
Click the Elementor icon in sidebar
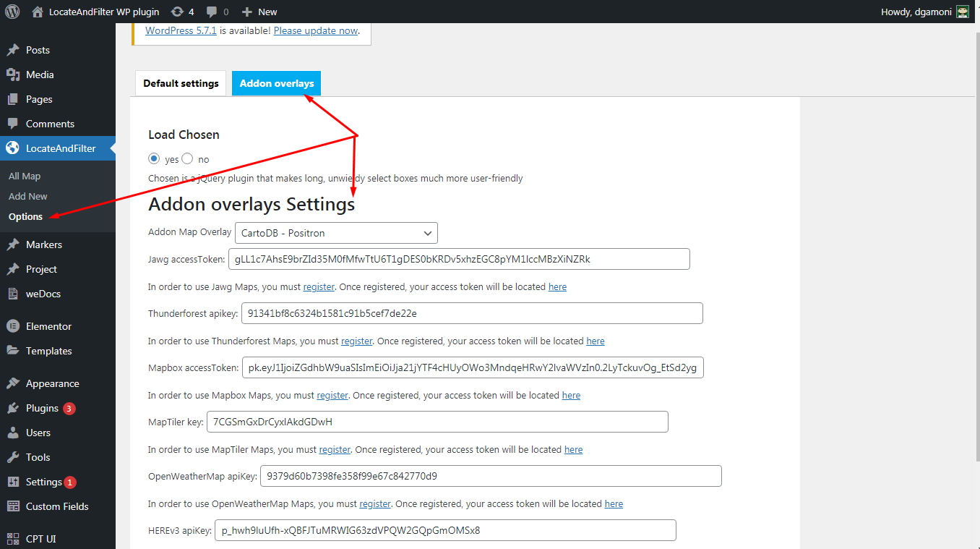12,326
